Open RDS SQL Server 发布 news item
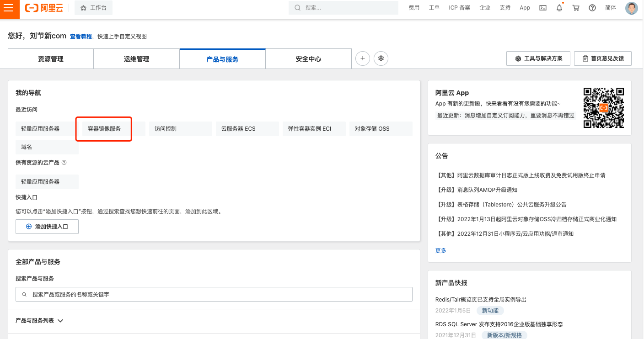 (499, 324)
